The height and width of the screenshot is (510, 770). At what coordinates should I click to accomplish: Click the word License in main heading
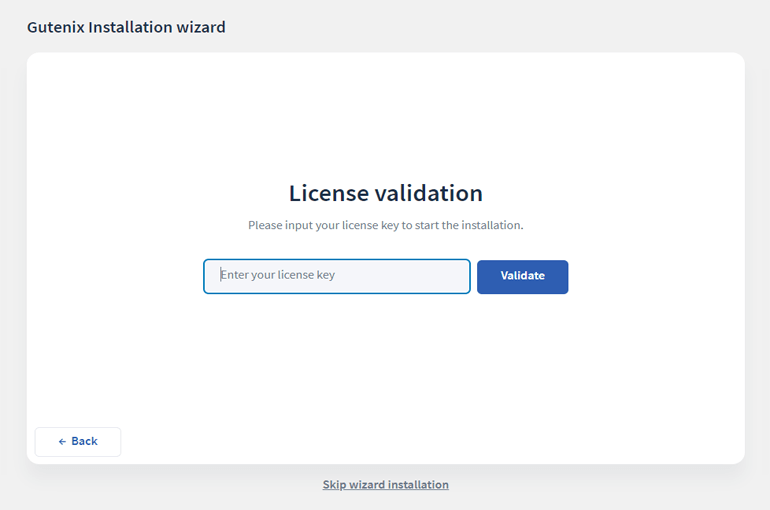pyautogui.click(x=329, y=193)
